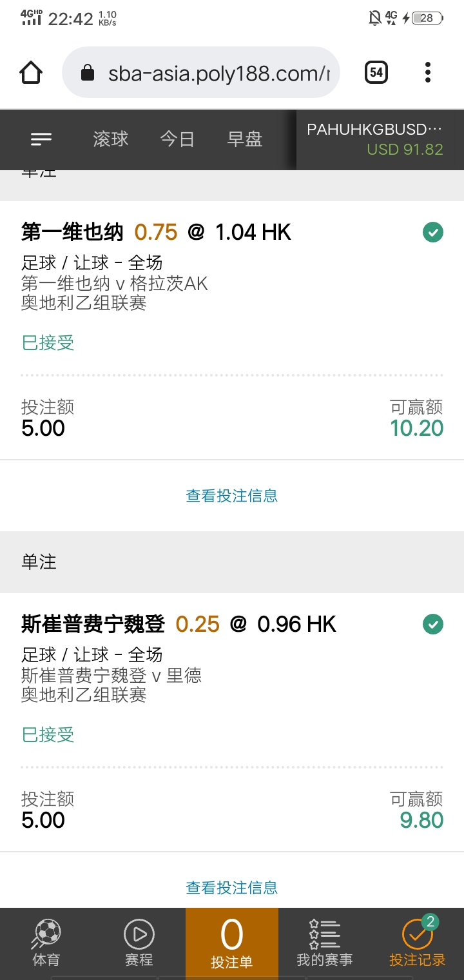Open the hamburger navigation menu
This screenshot has height=980, width=464.
pyautogui.click(x=41, y=139)
